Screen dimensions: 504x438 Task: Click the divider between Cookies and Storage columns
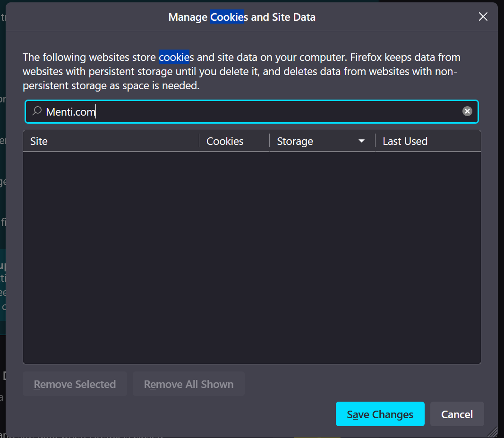tap(270, 141)
